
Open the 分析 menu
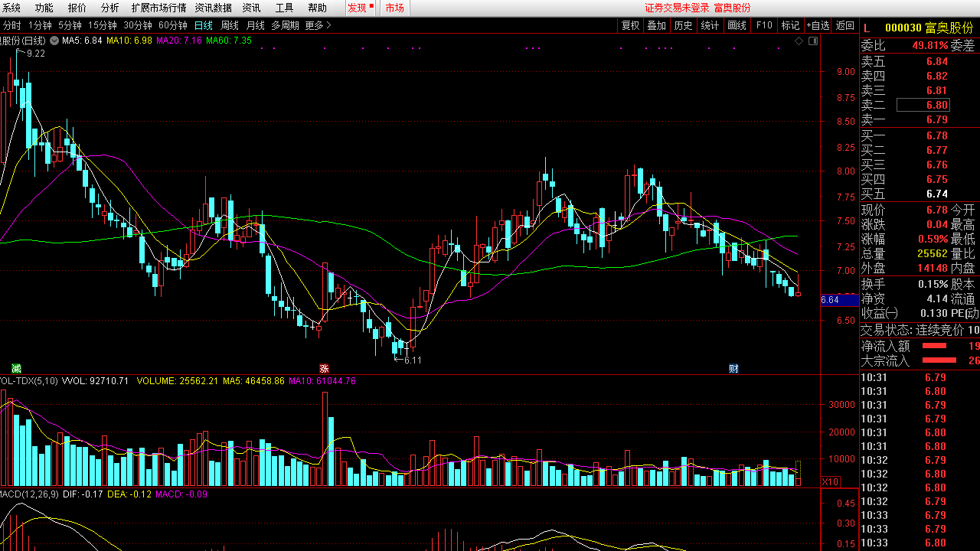point(109,8)
